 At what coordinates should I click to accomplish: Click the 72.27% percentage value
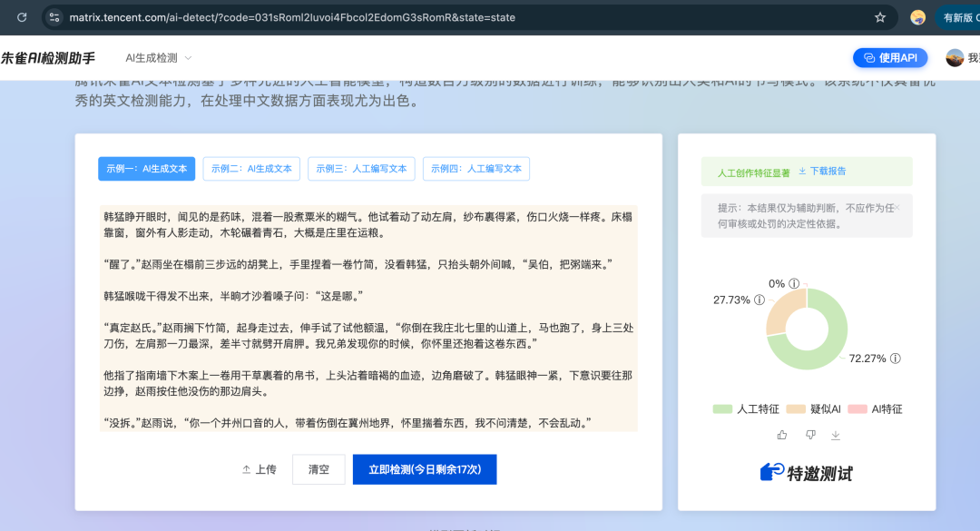pos(867,359)
